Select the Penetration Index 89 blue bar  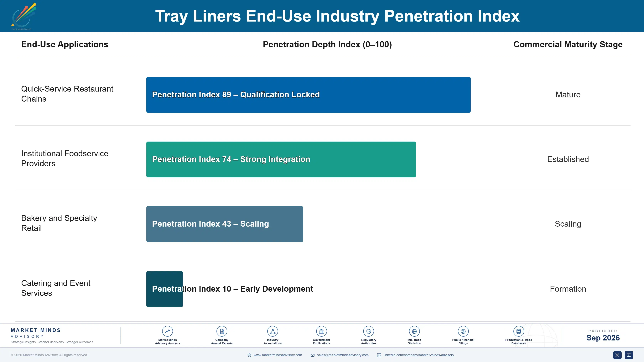(308, 95)
